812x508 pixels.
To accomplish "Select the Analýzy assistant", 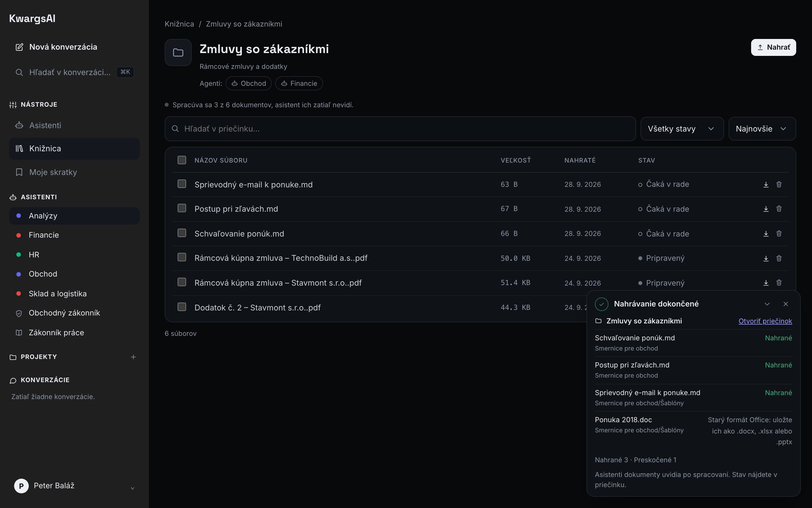I will click(74, 216).
